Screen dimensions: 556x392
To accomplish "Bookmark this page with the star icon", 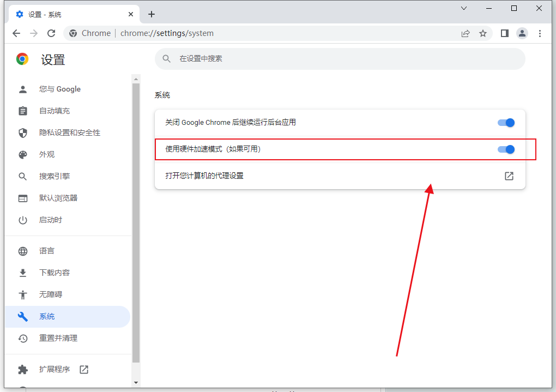I will [483, 33].
